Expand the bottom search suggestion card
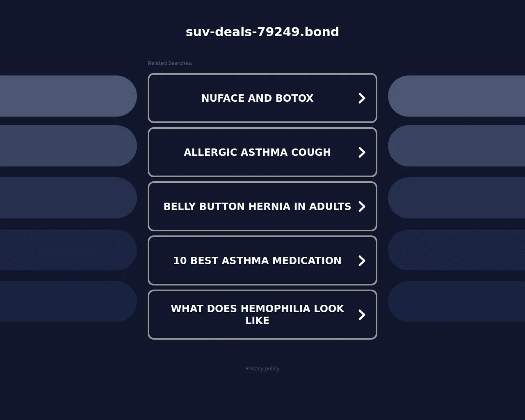This screenshot has height=420, width=525. click(x=262, y=315)
